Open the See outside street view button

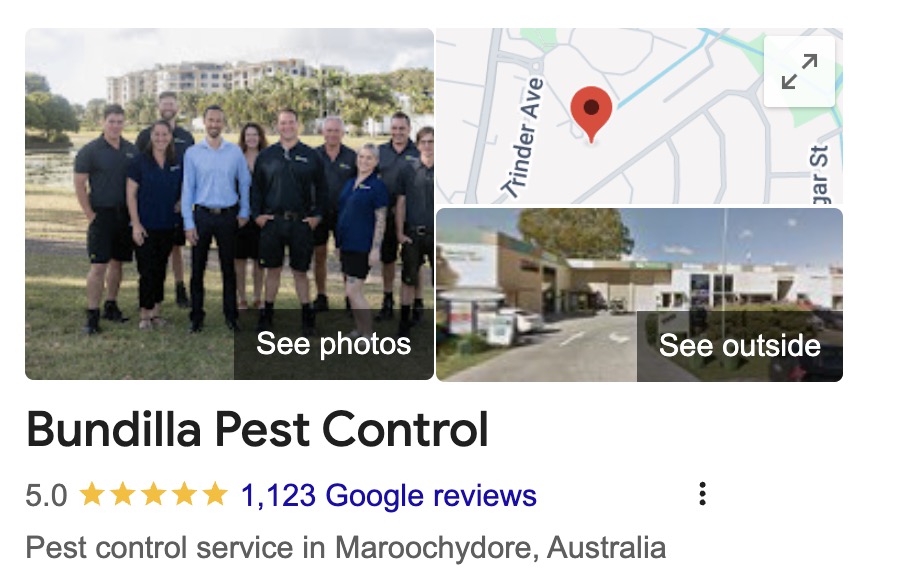pyautogui.click(x=740, y=346)
